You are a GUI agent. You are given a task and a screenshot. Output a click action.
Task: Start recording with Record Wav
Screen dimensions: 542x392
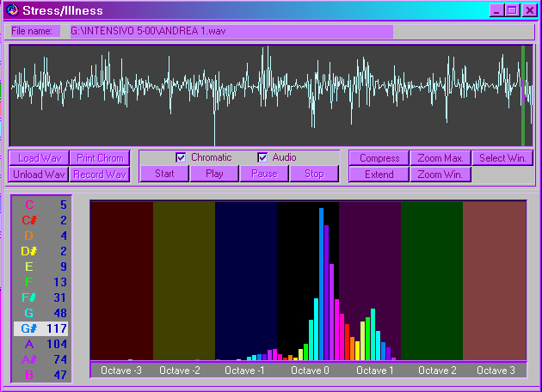point(99,175)
